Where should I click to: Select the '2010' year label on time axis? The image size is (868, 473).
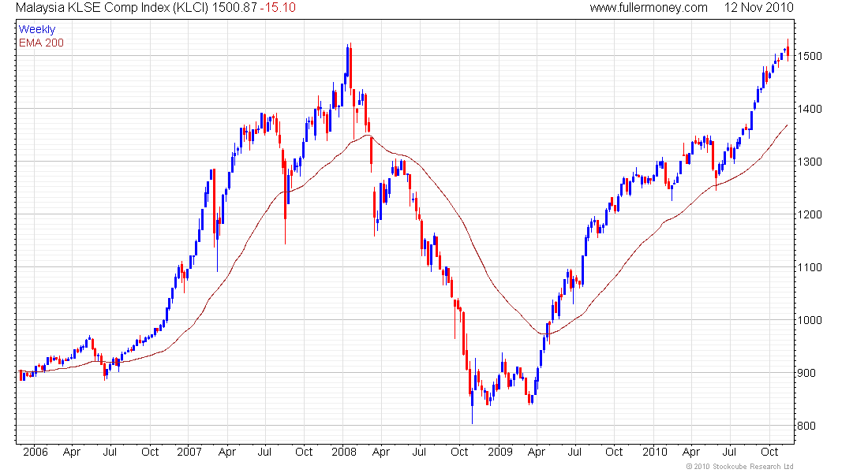[x=655, y=452]
